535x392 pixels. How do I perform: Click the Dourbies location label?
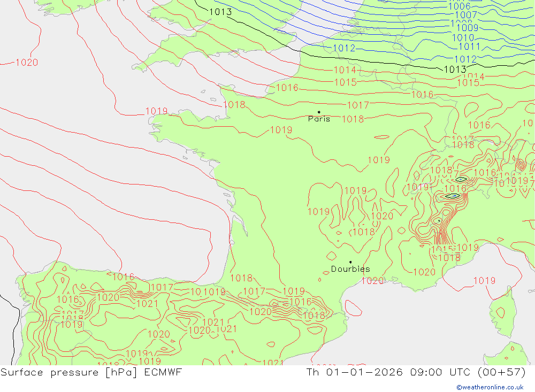point(350,269)
